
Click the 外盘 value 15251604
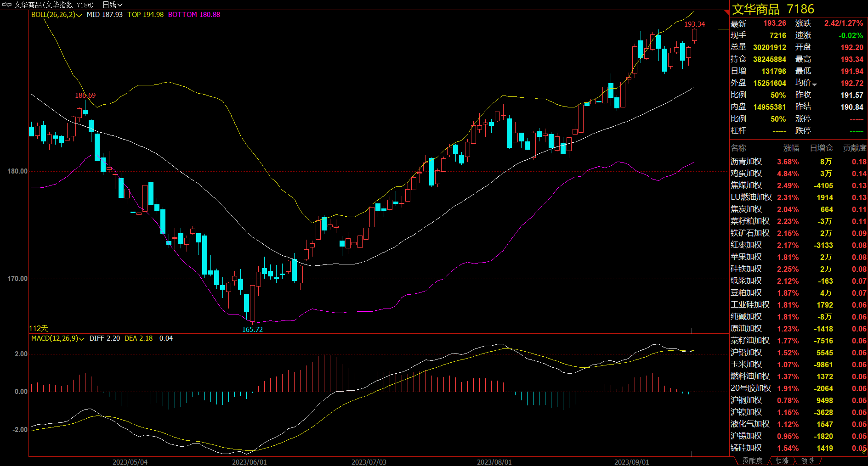770,83
